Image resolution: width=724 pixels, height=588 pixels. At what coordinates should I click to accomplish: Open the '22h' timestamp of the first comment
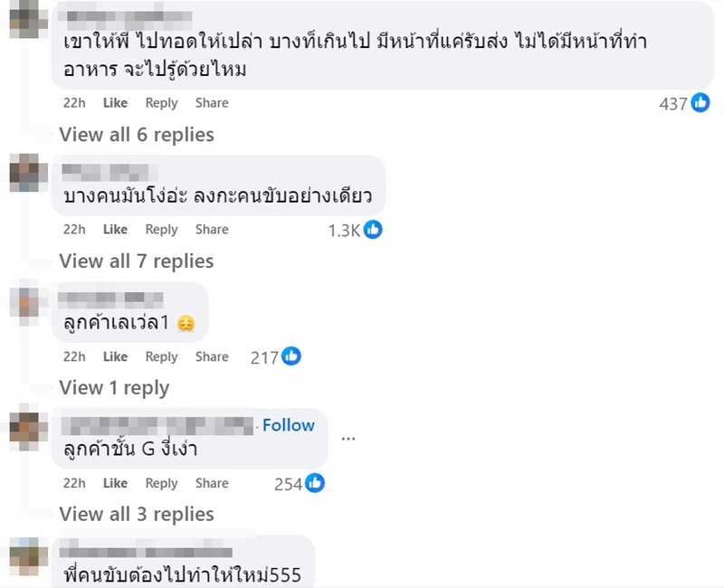(x=74, y=103)
